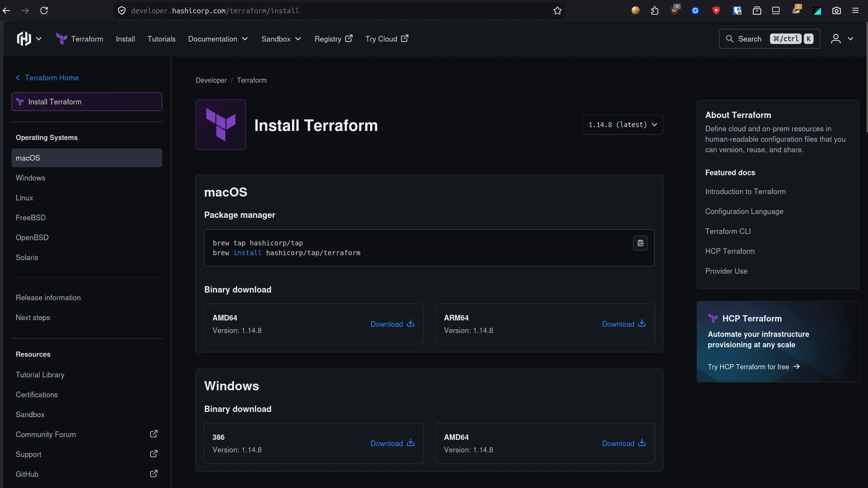The height and width of the screenshot is (488, 868).
Task: Open the Tutorials nav item
Action: click(161, 39)
